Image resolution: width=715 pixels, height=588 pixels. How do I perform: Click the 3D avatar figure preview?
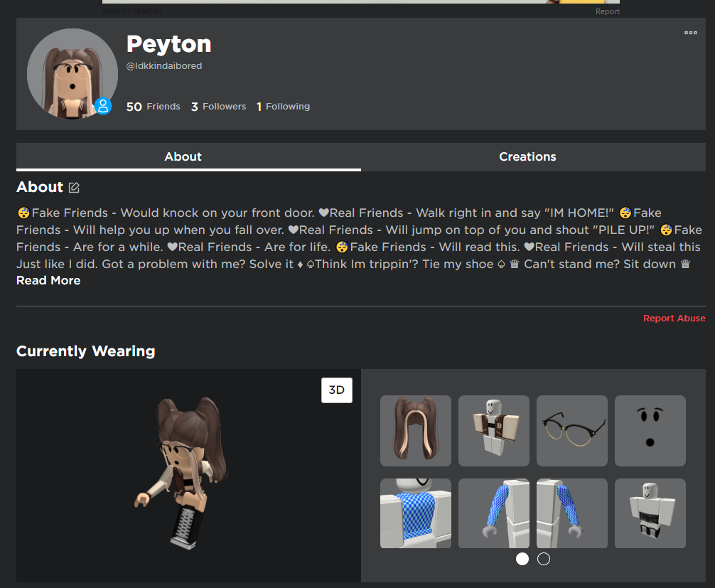point(181,472)
